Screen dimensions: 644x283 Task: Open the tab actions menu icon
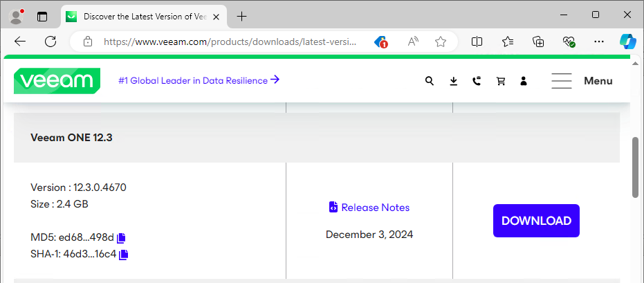[x=42, y=17]
